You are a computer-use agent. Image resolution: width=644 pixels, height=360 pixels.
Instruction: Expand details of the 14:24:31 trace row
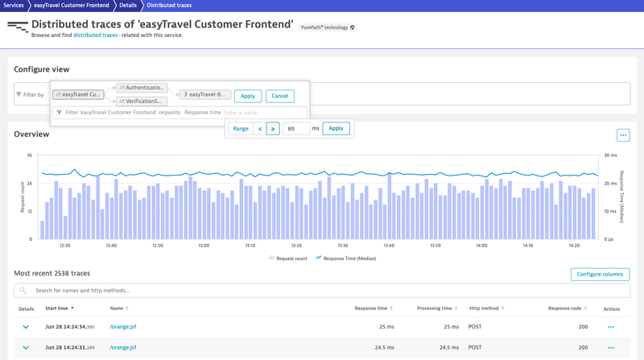pos(26,348)
